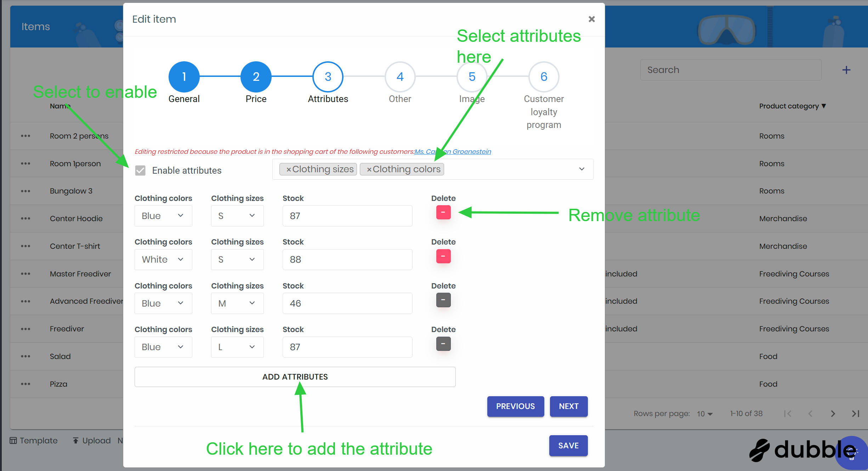Change the Rows per page dropdown
This screenshot has height=471, width=868.
(x=705, y=414)
